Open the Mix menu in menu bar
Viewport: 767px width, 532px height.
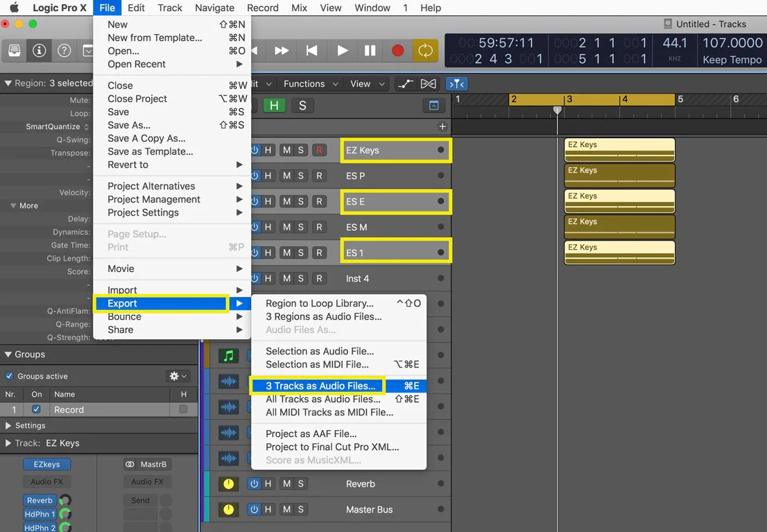(299, 8)
